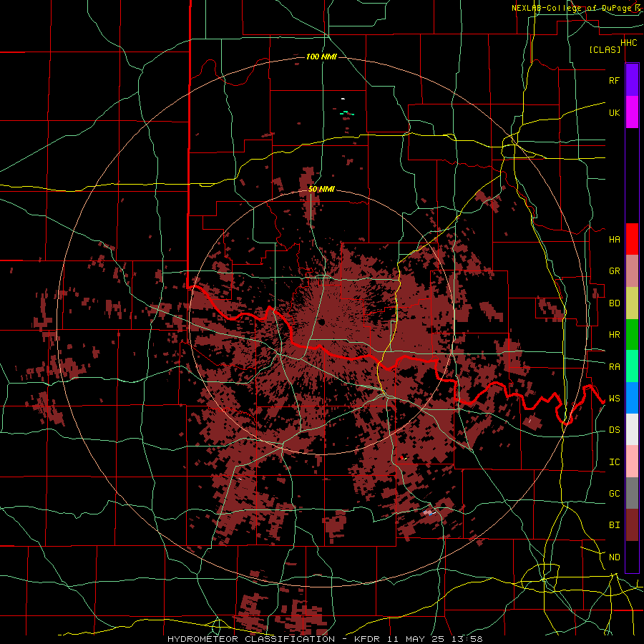The image size is (644, 644).
Task: Click the UK magenta legend swatch
Action: (632, 112)
